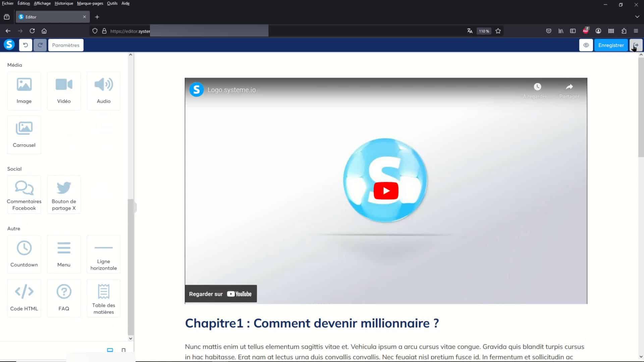The width and height of the screenshot is (644, 362).
Task: Add Commentaires Facebook element
Action: [x=24, y=194]
